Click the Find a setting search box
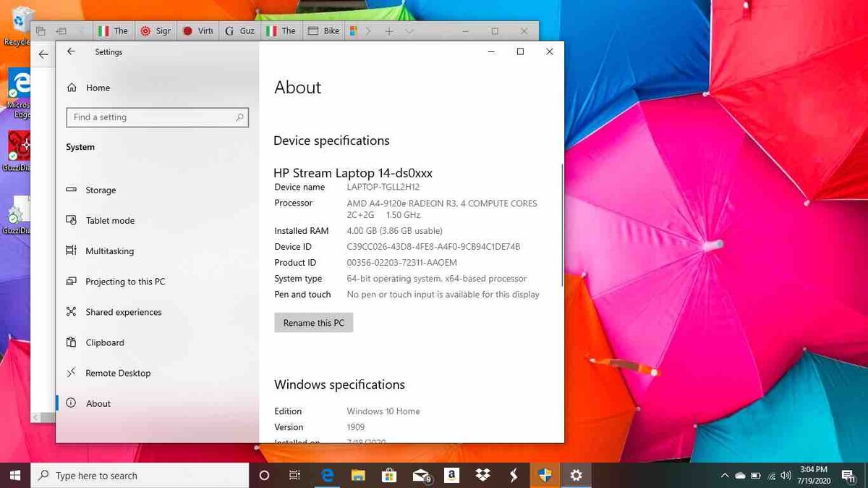 click(157, 117)
